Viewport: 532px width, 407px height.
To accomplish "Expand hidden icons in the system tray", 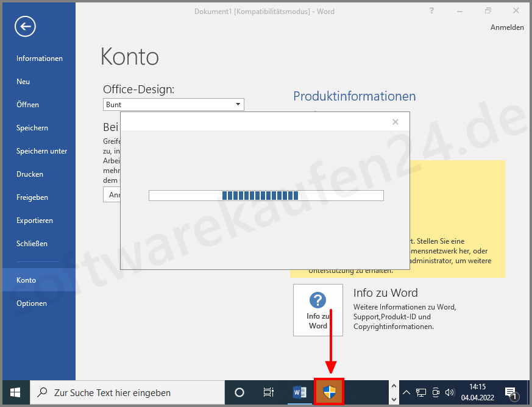I will coord(406,392).
